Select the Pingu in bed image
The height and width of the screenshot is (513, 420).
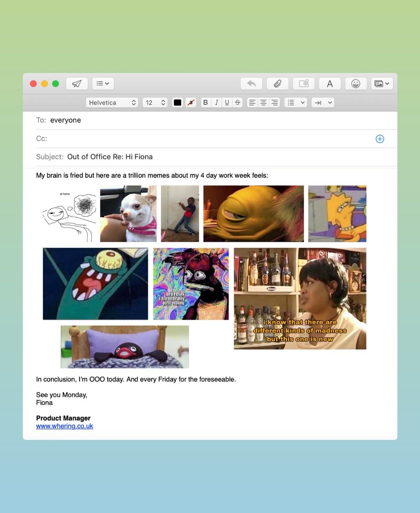[125, 347]
